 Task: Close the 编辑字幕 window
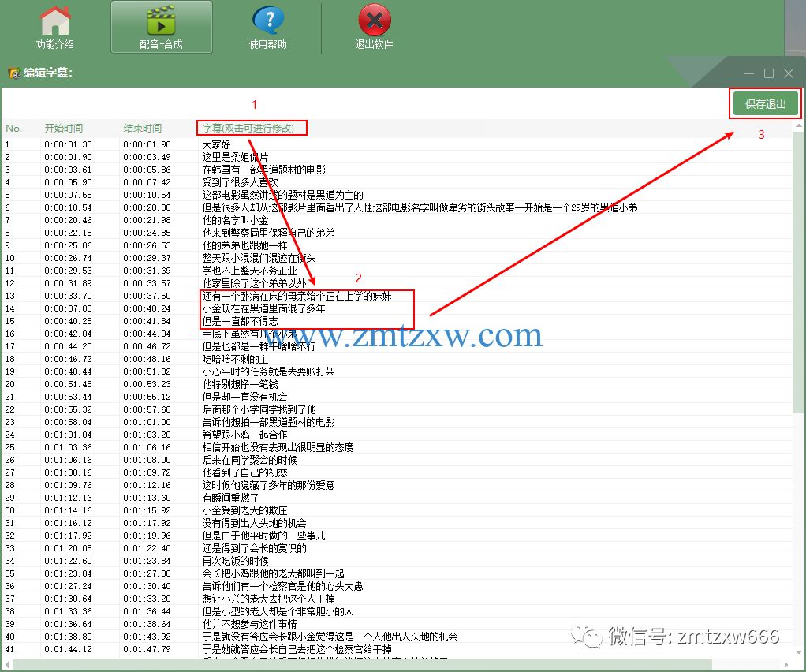coord(789,73)
